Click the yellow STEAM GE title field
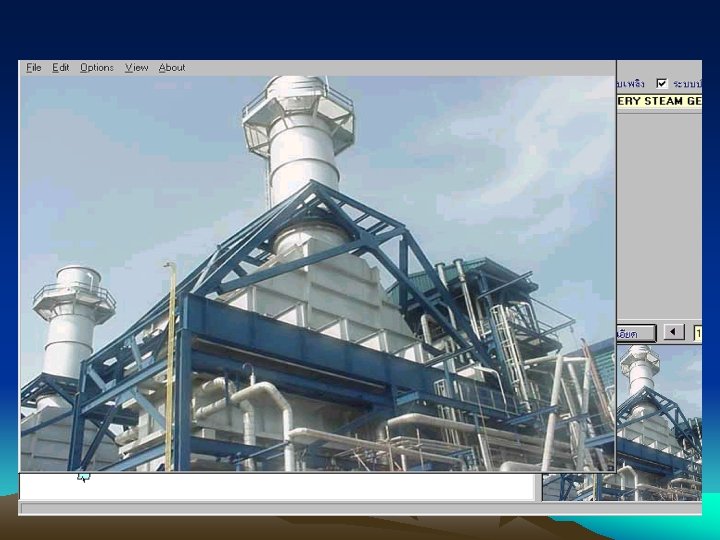Image resolution: width=720 pixels, height=540 pixels. pyautogui.click(x=659, y=101)
